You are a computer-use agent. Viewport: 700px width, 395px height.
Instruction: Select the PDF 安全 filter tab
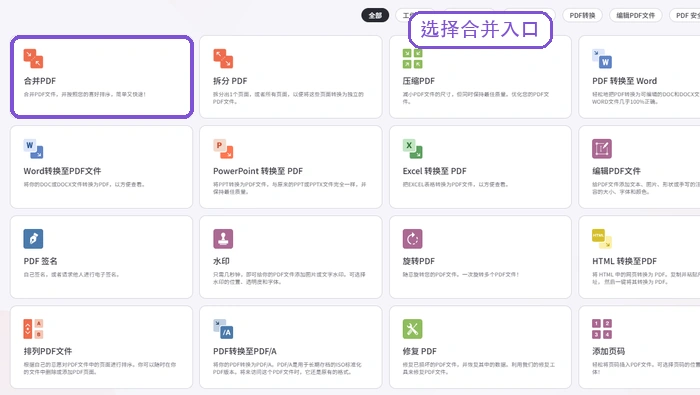coord(686,15)
